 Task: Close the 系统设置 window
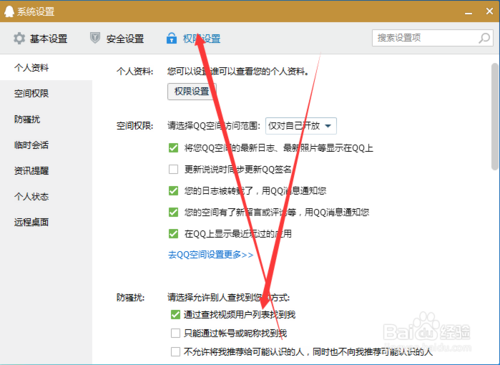click(x=489, y=11)
